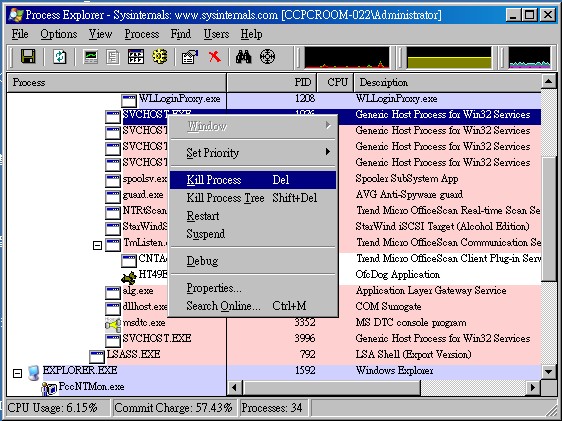Open the Window submenu arrow entry
This screenshot has width=562, height=421.
[253, 126]
